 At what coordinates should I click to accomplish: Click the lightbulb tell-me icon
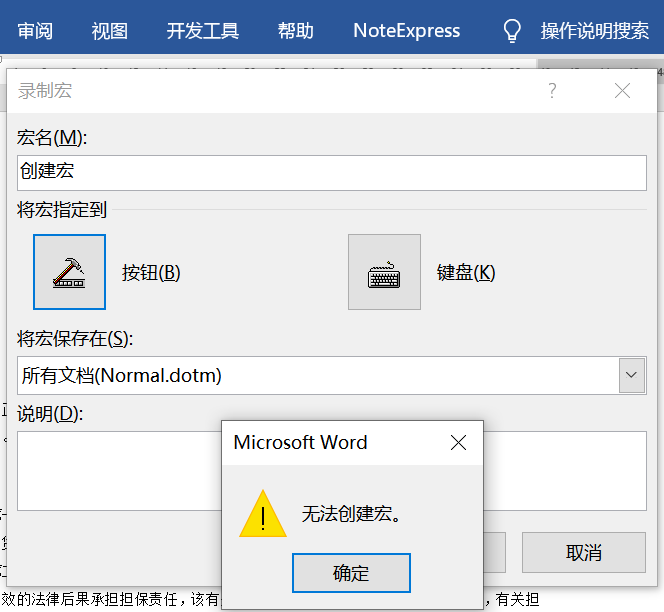coord(512,30)
